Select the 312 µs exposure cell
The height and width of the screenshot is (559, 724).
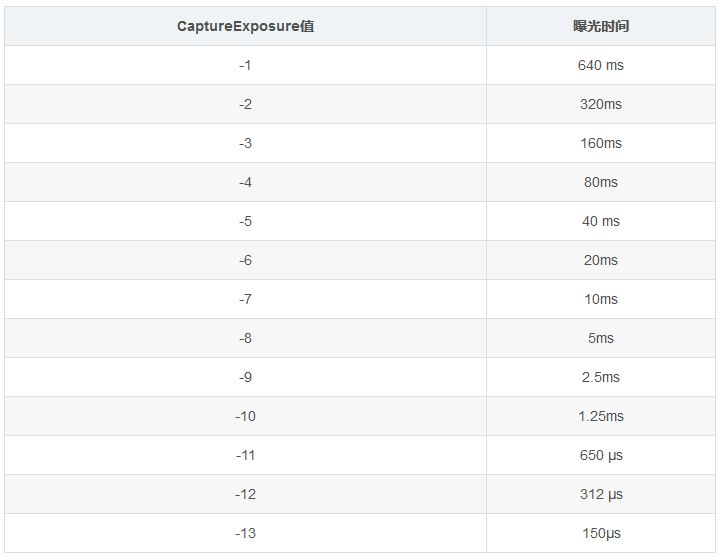(x=601, y=494)
